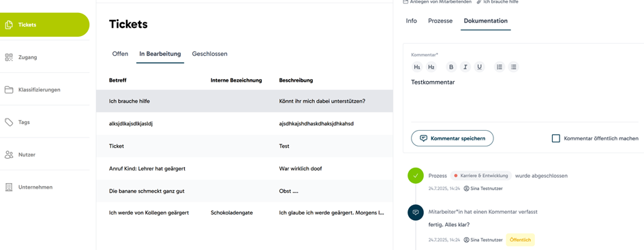Toggle italic formatting in comment editor
This screenshot has height=250, width=644.
tap(465, 67)
